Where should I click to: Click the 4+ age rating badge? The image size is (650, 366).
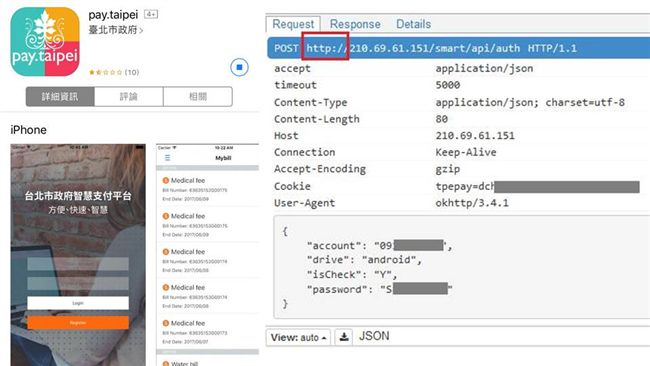point(151,15)
